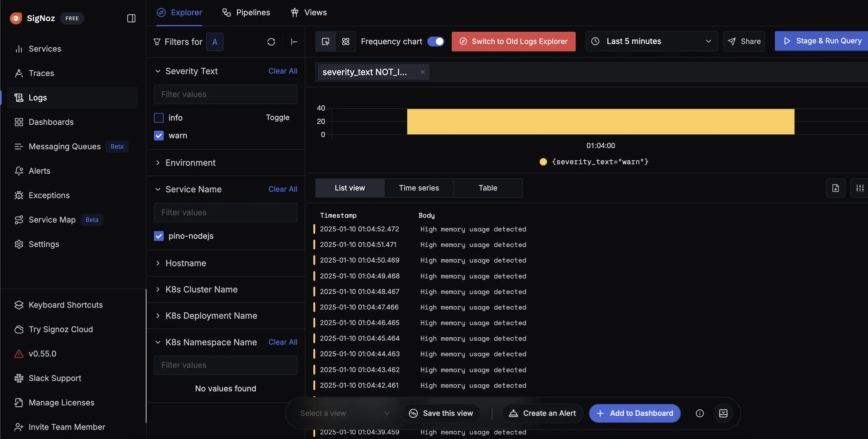
Task: Toggle the 'info' severity checkbox
Action: point(159,118)
